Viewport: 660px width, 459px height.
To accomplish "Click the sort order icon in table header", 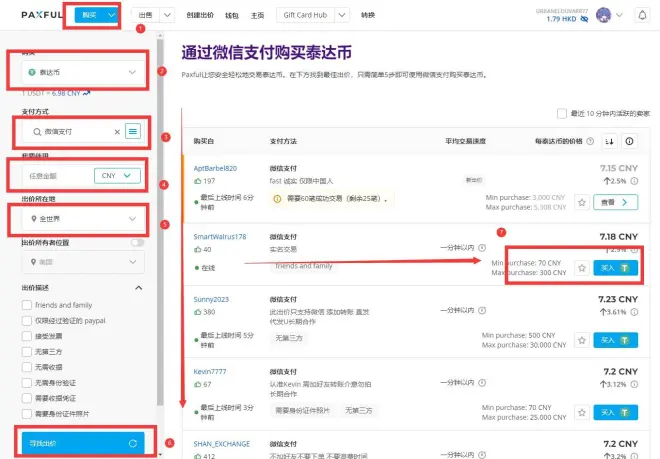I will pos(609,142).
